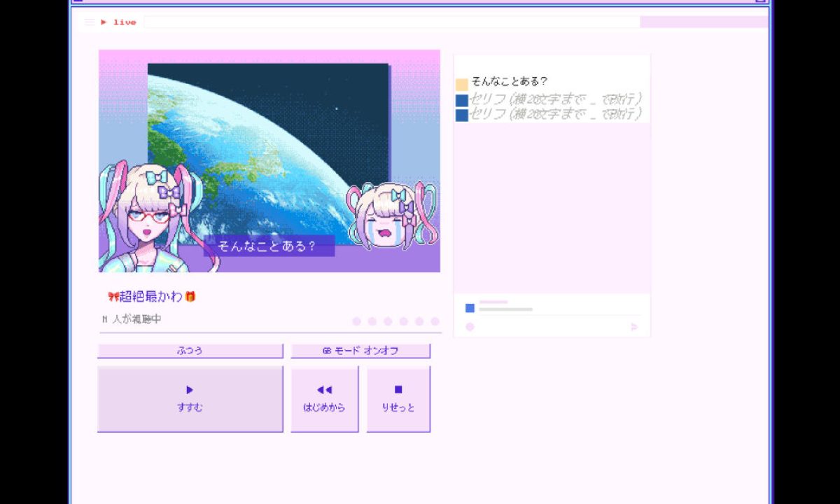The width and height of the screenshot is (840, 504).
Task: Click the ribbon emoji before 超絶最かわ
Action: click(x=113, y=295)
